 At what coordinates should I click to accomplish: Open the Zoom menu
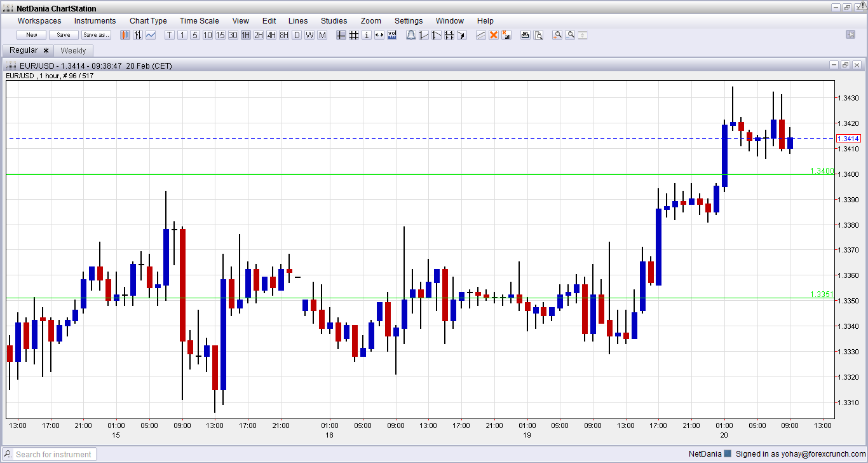[371, 21]
